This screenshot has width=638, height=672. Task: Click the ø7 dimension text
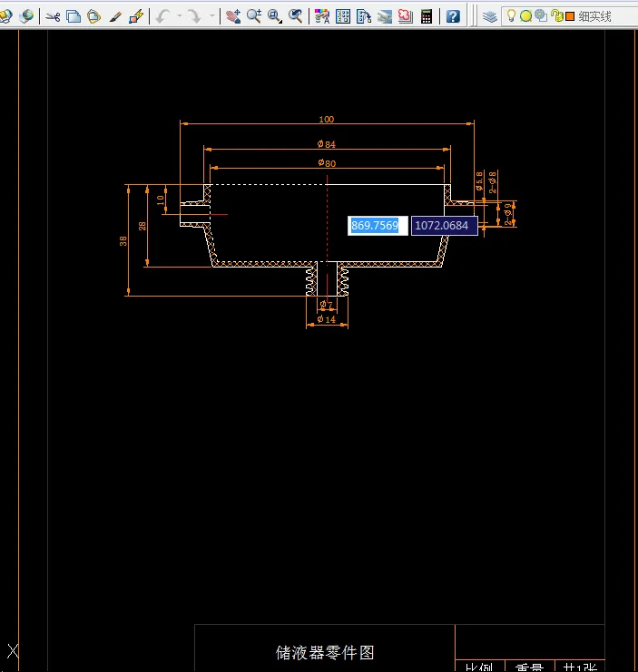point(327,305)
